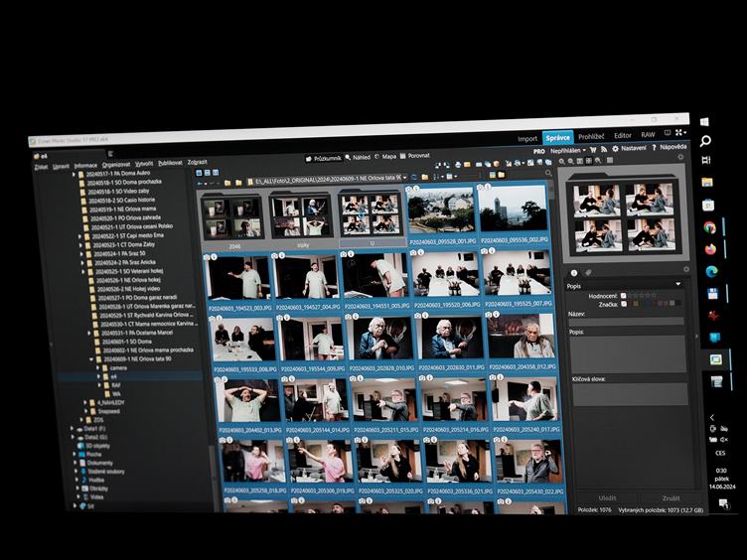Collapse the Popis section arrow

677,284
